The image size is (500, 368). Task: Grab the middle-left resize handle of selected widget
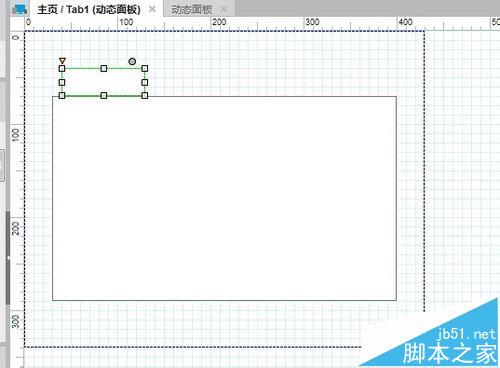tap(62, 82)
